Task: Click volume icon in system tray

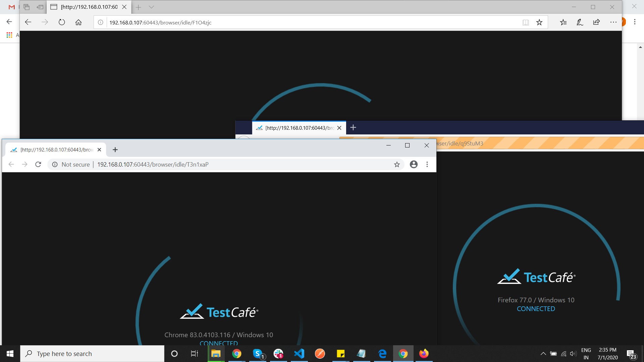Action: 573,354
